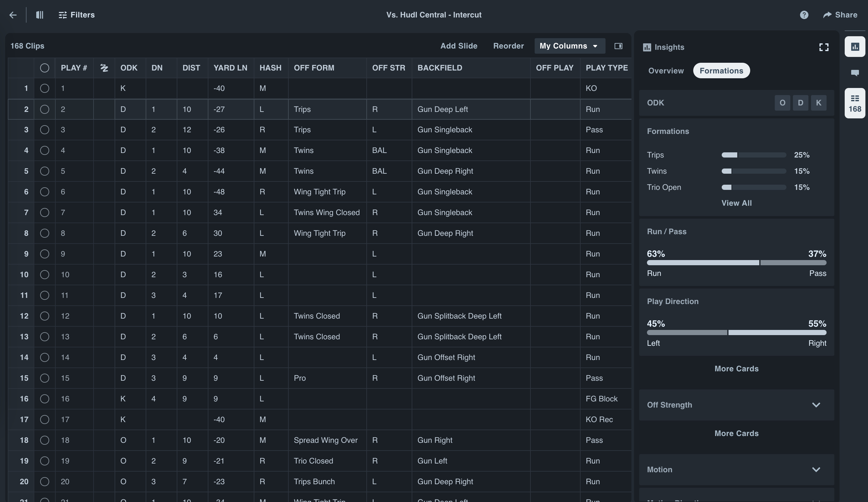The height and width of the screenshot is (502, 868).
Task: Filter insights by Offense O button
Action: (x=782, y=103)
